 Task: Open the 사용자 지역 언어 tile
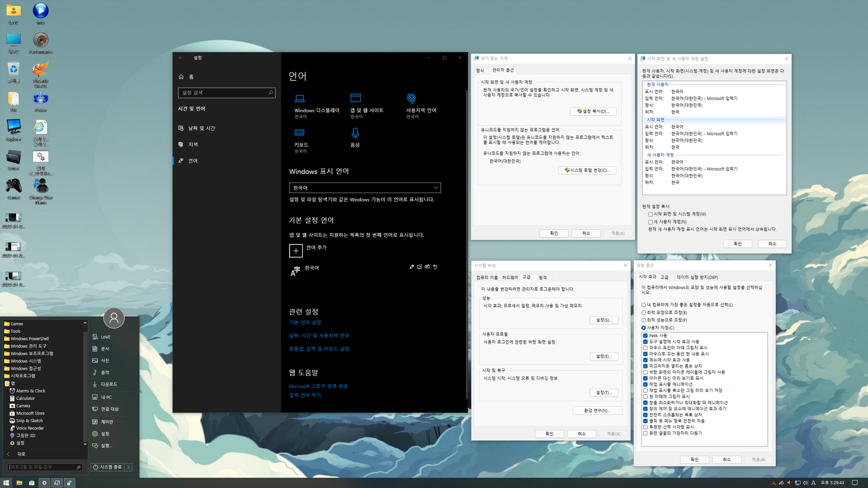pyautogui.click(x=421, y=107)
